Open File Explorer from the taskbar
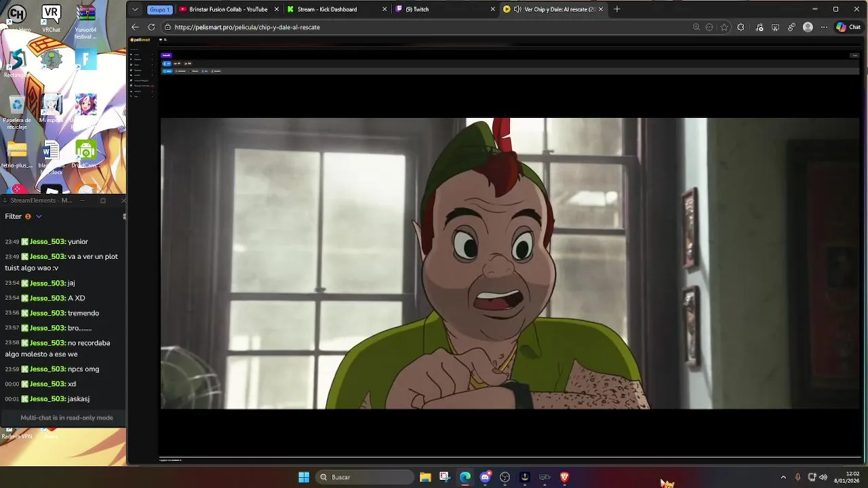 pyautogui.click(x=425, y=477)
